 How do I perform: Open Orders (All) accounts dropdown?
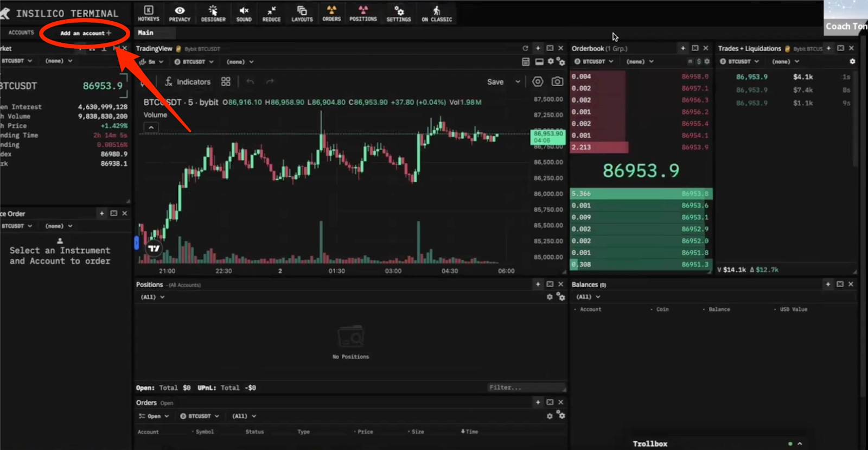click(x=244, y=416)
